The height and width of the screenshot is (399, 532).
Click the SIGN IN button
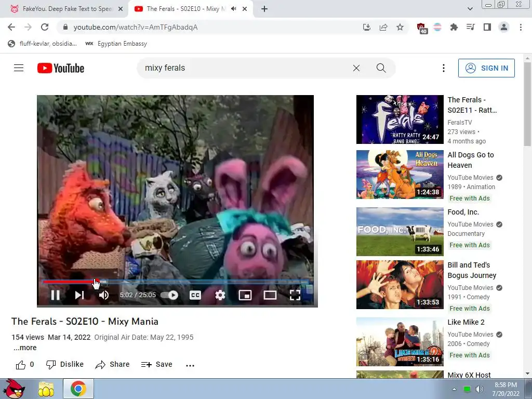486,68
